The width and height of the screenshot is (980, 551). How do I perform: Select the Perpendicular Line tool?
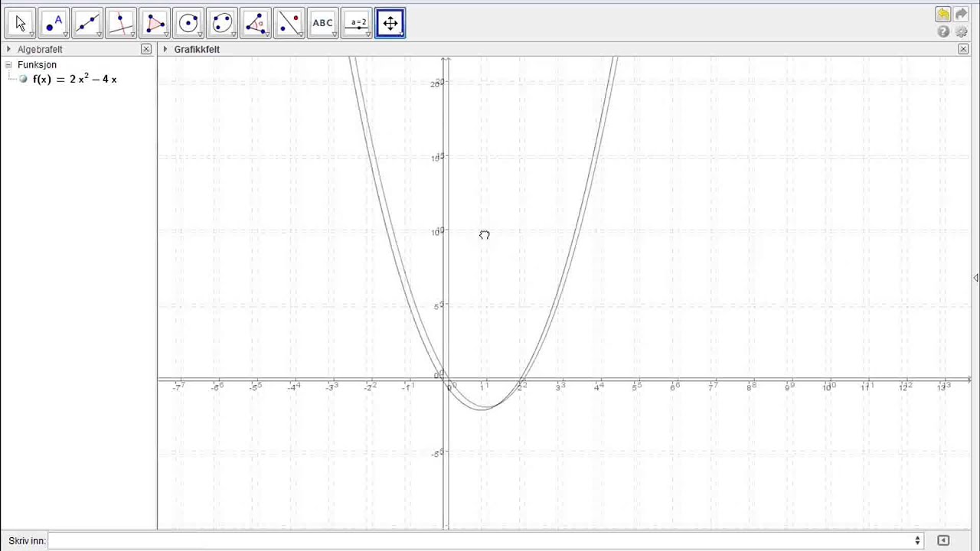[121, 23]
